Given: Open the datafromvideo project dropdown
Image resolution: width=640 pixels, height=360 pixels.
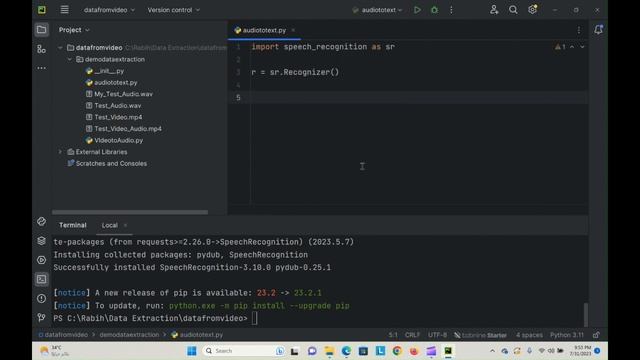Looking at the screenshot, I should pos(109,10).
